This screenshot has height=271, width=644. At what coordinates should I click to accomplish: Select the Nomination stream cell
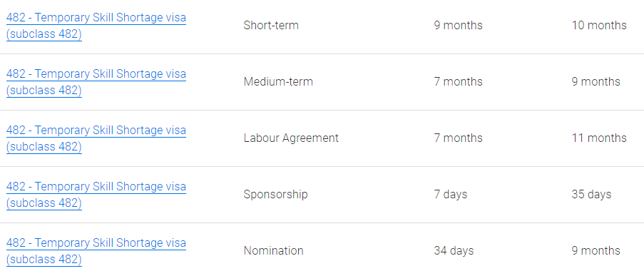(x=274, y=250)
